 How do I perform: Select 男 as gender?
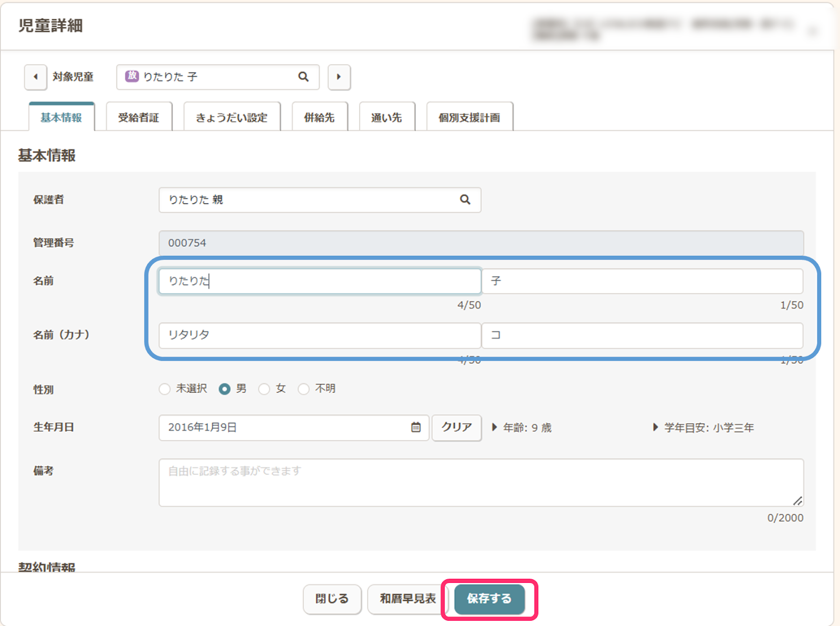pos(225,389)
